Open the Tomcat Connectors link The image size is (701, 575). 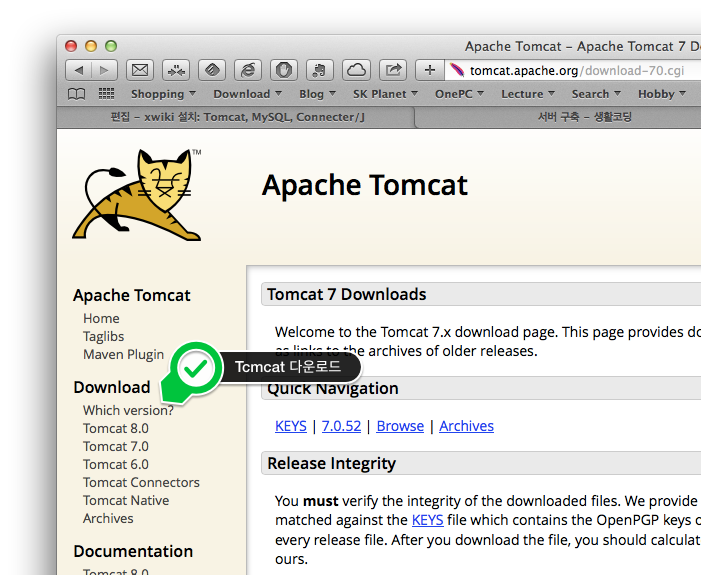(x=141, y=482)
